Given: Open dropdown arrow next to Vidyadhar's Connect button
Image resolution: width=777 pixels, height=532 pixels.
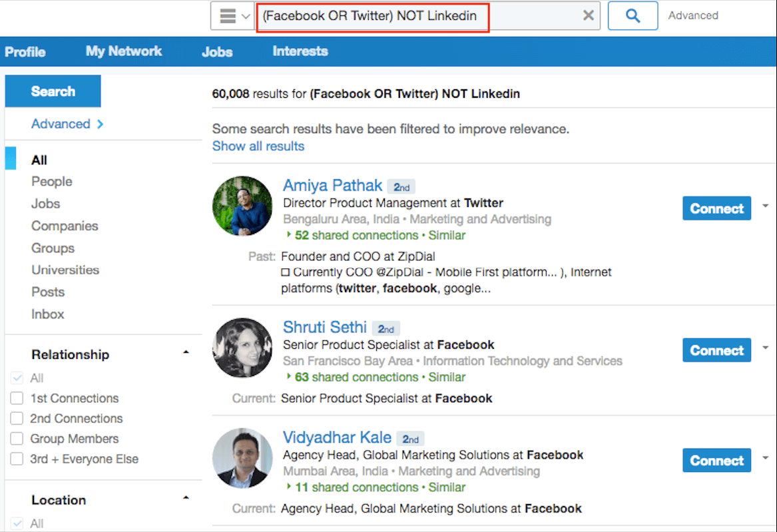Looking at the screenshot, I should pyautogui.click(x=766, y=458).
